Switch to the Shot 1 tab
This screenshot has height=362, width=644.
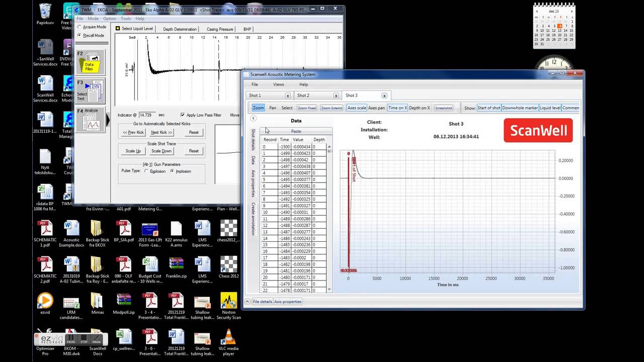pos(269,96)
